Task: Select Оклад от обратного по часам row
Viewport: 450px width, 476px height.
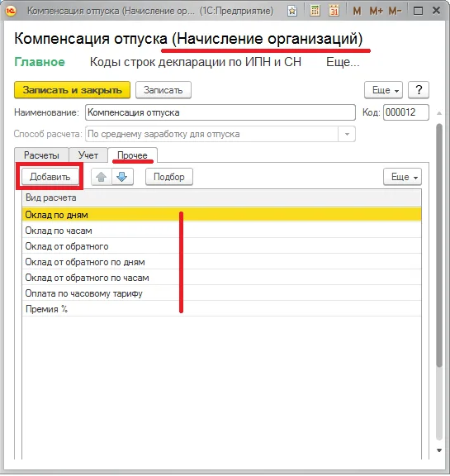Action: tap(221, 278)
